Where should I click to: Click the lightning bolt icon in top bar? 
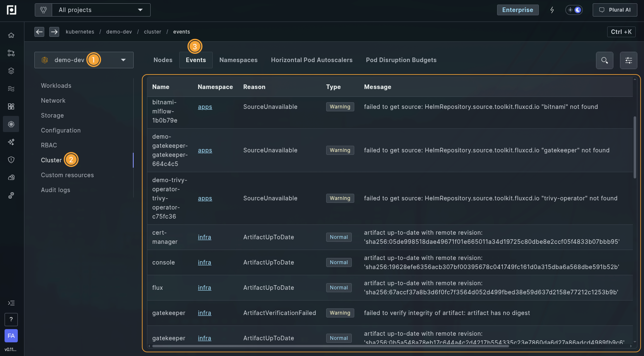552,10
